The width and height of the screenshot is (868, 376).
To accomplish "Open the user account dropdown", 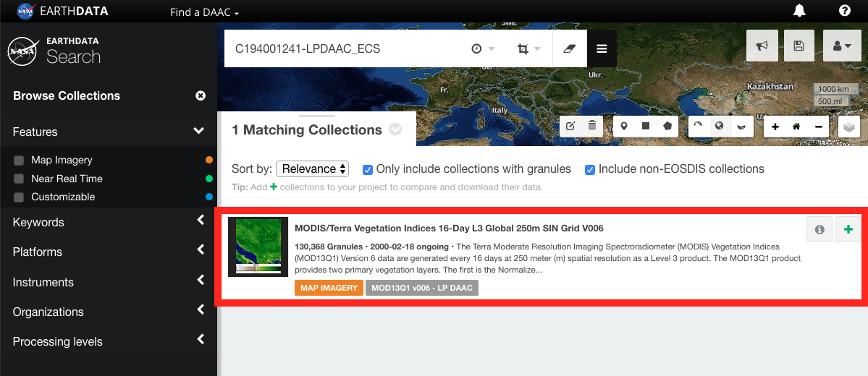I will pos(841,46).
